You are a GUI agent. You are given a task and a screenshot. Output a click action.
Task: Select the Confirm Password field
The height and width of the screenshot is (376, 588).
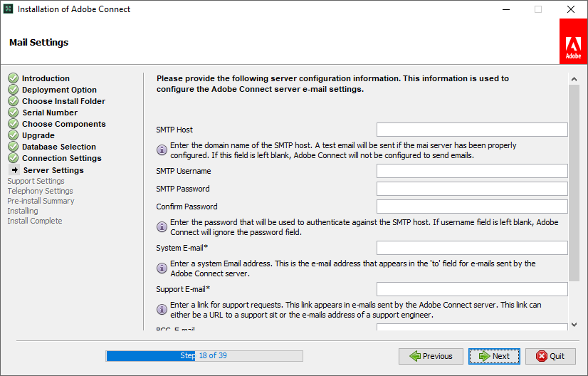click(x=472, y=207)
